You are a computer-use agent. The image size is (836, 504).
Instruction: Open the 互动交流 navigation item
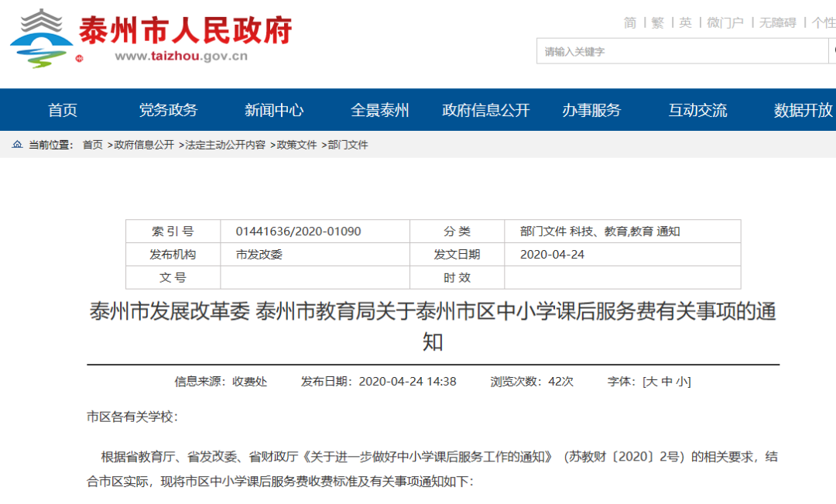(697, 110)
